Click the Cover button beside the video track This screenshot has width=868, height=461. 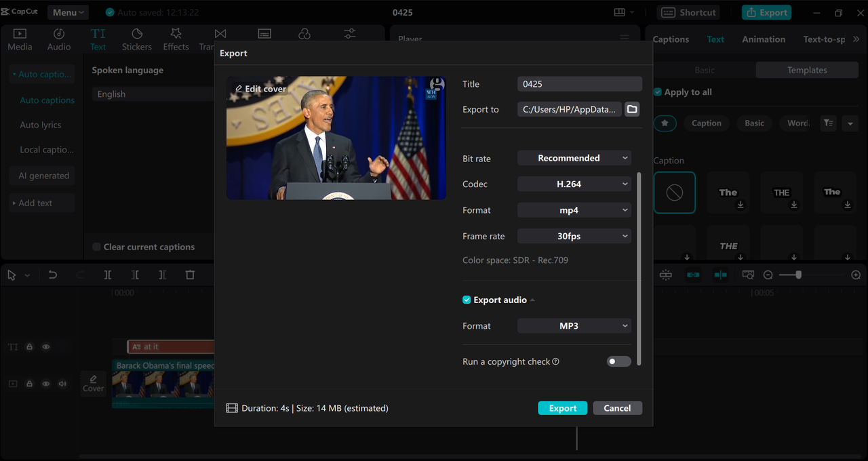[93, 383]
